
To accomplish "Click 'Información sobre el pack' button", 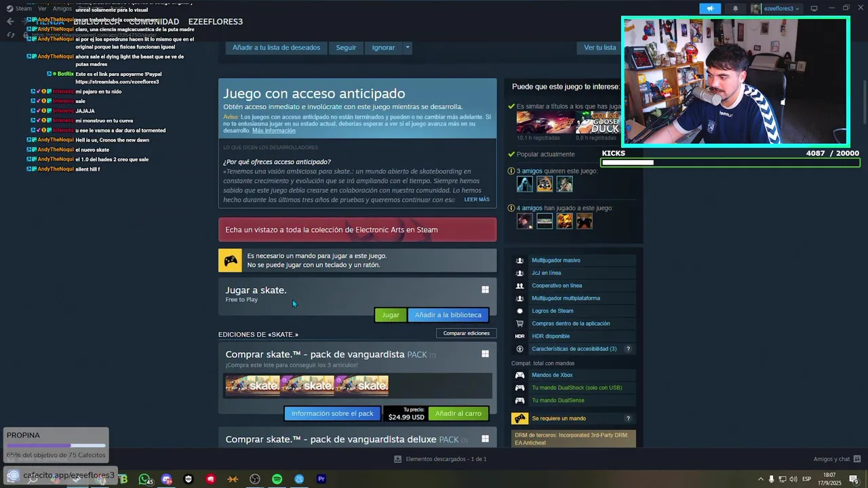I will coord(332,413).
